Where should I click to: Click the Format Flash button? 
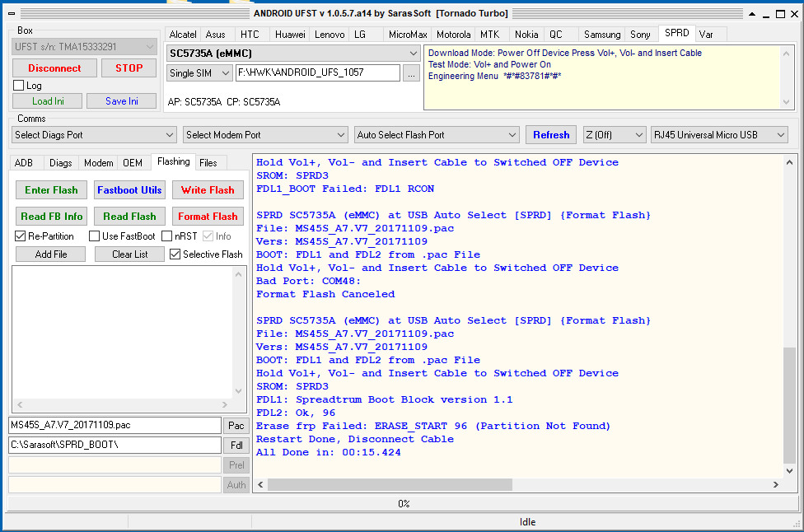tap(208, 217)
